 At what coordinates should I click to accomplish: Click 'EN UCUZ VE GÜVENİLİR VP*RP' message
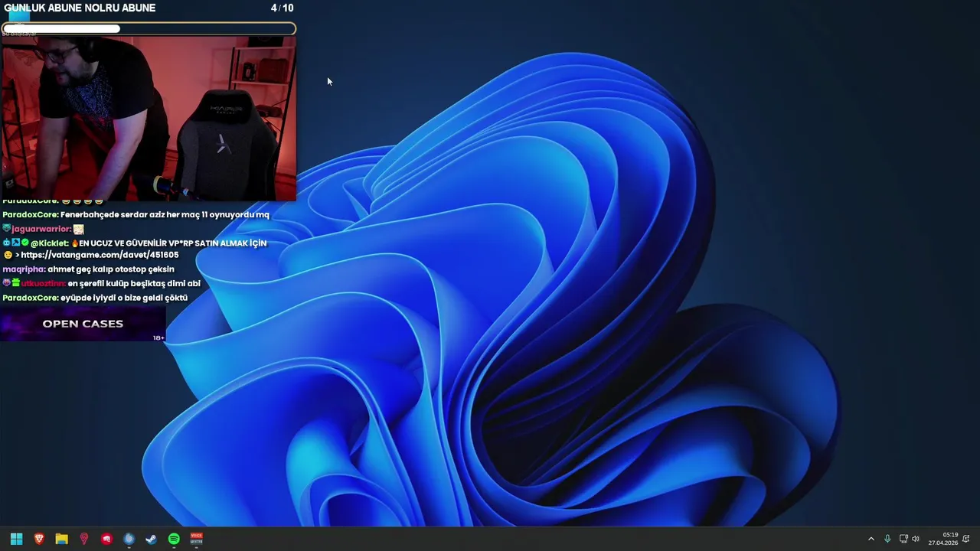pos(173,243)
